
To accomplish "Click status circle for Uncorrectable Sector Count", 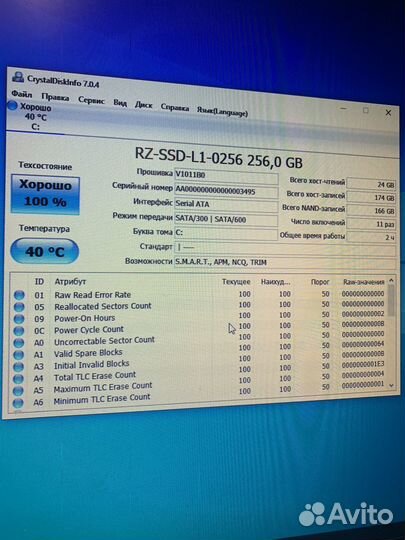I will [x=19, y=342].
